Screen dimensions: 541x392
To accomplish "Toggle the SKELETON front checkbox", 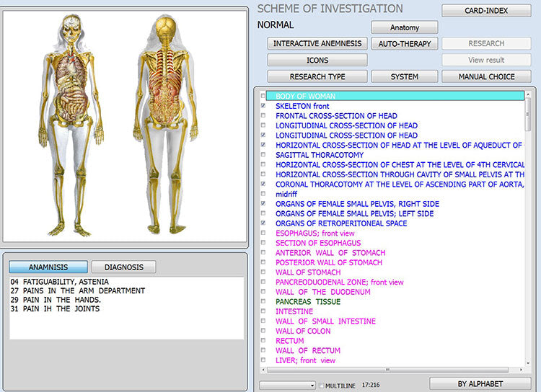I will pos(263,106).
